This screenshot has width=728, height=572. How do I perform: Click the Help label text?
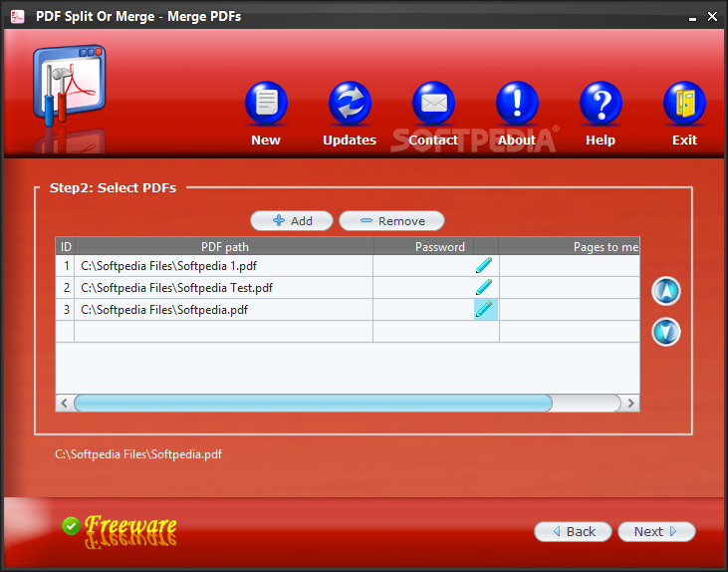tap(601, 140)
